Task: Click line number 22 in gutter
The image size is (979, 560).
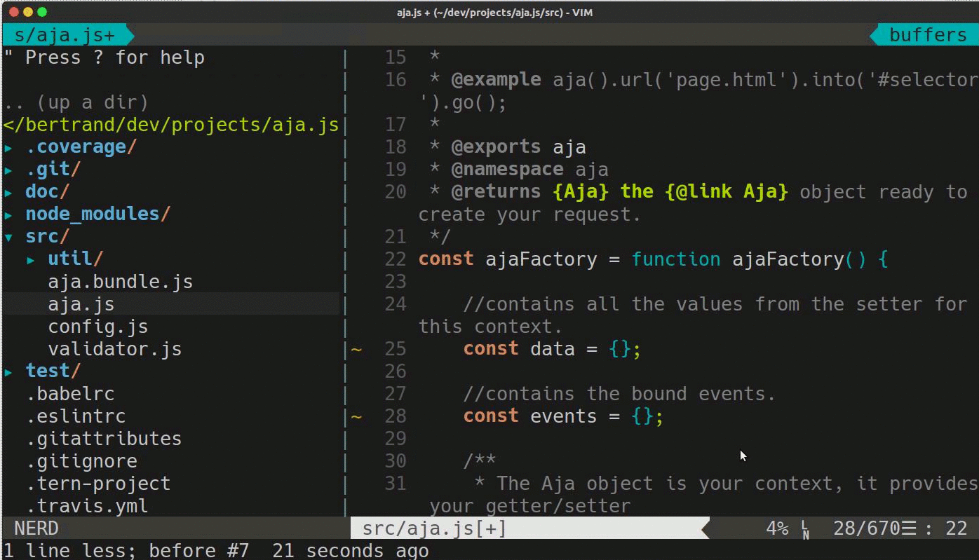Action: (396, 259)
